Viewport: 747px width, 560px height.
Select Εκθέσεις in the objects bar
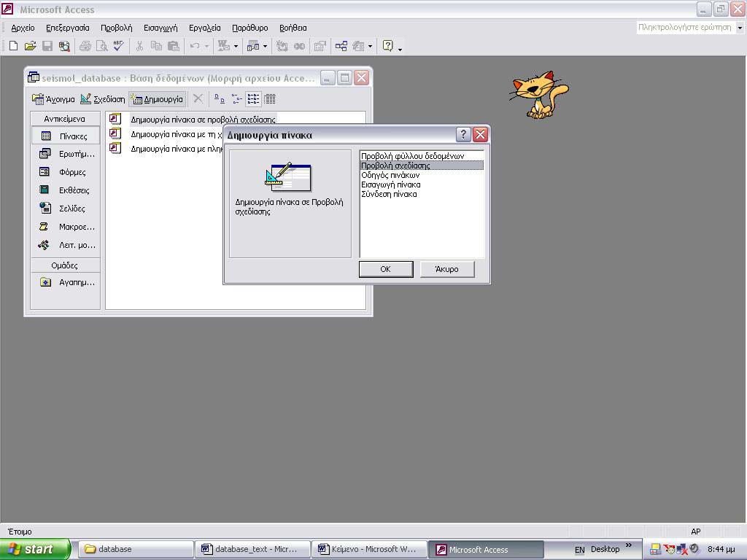pos(66,190)
